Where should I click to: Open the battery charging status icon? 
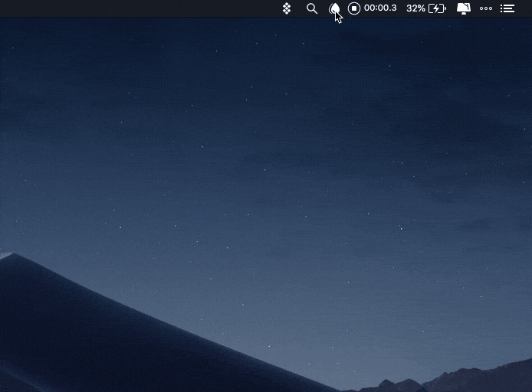click(438, 8)
